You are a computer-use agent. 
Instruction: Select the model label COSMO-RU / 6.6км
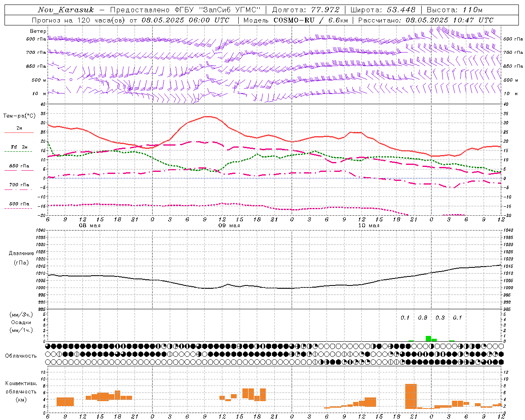[x=311, y=20]
